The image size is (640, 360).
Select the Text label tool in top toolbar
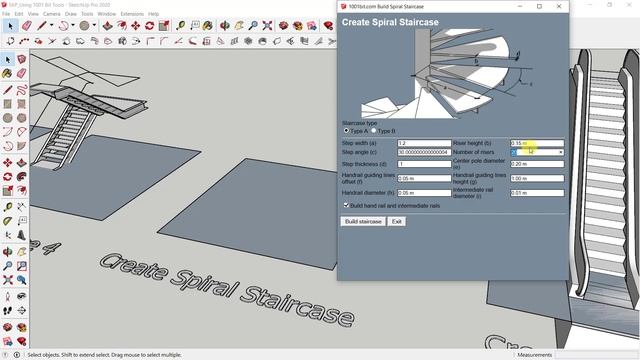click(x=195, y=26)
